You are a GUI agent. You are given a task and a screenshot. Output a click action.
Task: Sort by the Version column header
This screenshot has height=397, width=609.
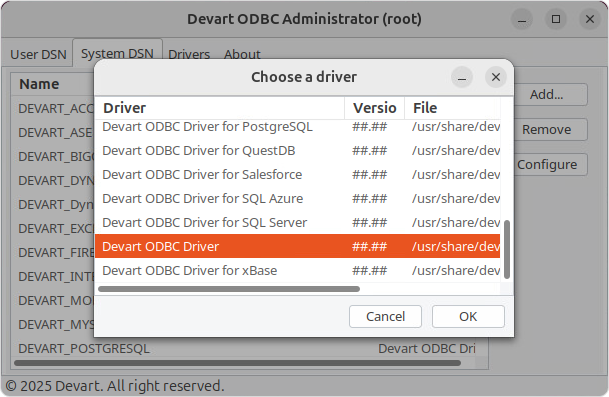point(374,108)
